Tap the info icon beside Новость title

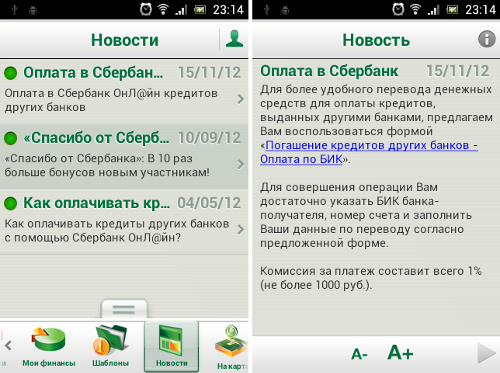point(487,39)
